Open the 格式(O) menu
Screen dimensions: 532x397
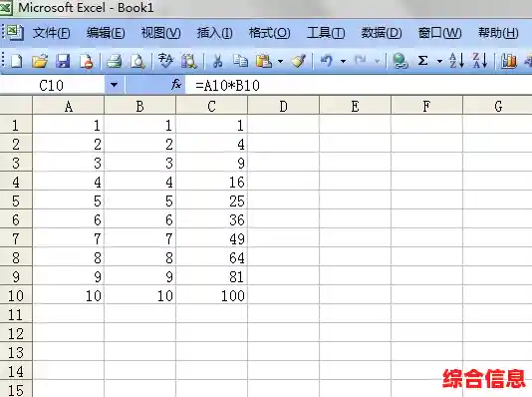click(269, 33)
